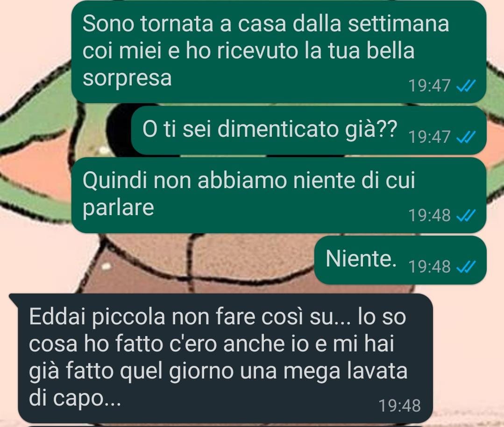This screenshot has width=504, height=427.
Task: Tap blue ticks next to 'parlare' message
Action: coord(466,216)
